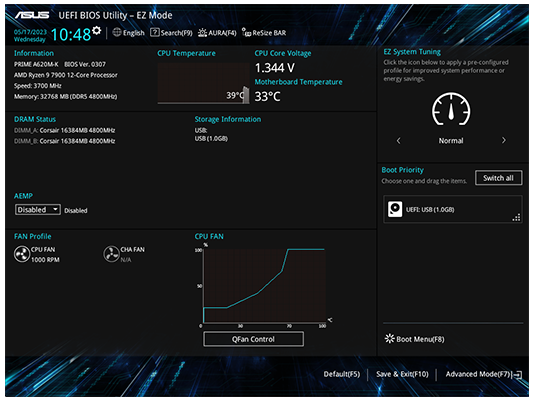Open Search(F9) label
The width and height of the screenshot is (534, 400).
176,33
